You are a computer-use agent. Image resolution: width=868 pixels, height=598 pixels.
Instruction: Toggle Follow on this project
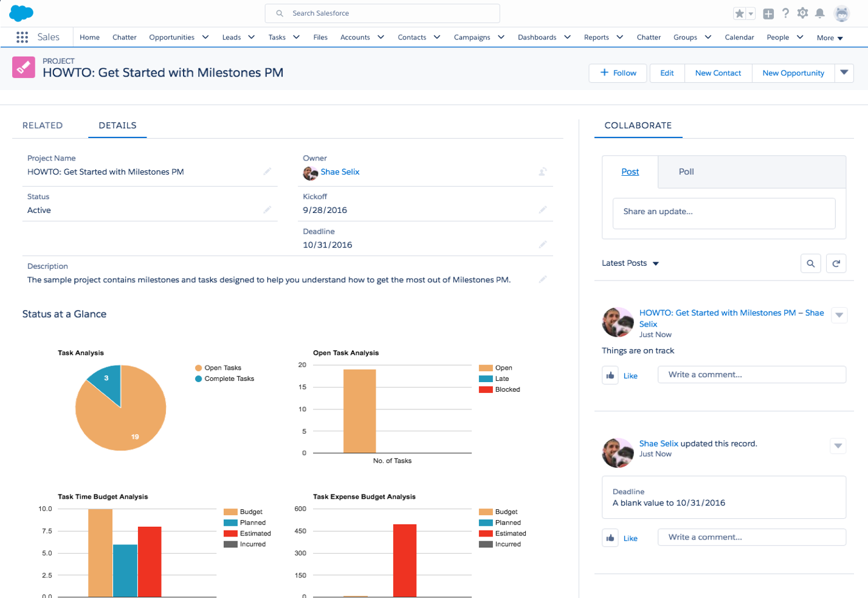[x=618, y=73]
